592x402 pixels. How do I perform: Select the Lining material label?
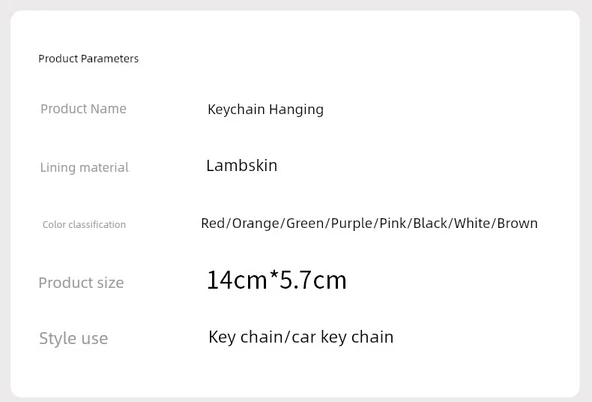84,167
